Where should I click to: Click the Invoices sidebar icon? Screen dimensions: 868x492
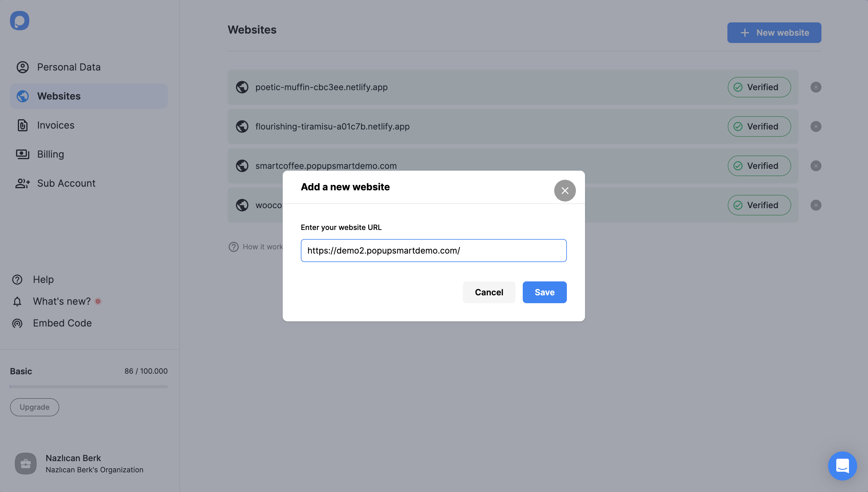pyautogui.click(x=22, y=125)
